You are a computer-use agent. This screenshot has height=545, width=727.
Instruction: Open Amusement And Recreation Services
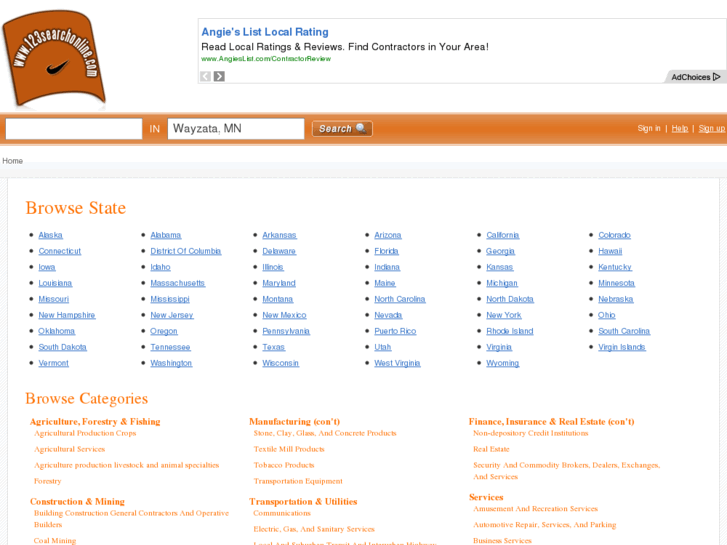click(x=536, y=509)
